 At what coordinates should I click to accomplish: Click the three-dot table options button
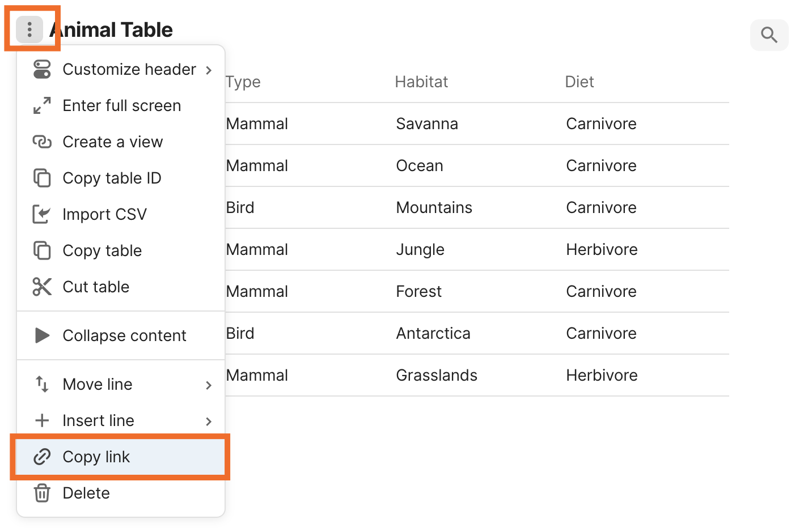pos(29,29)
